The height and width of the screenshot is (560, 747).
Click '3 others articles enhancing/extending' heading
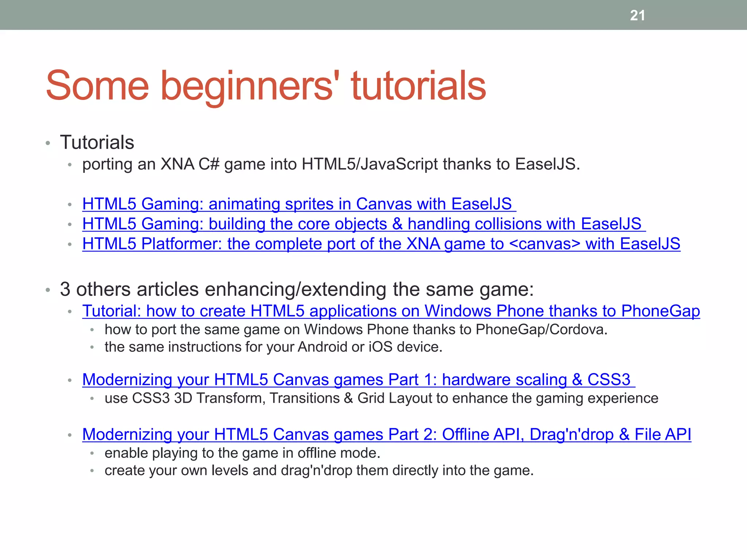pyautogui.click(x=297, y=289)
